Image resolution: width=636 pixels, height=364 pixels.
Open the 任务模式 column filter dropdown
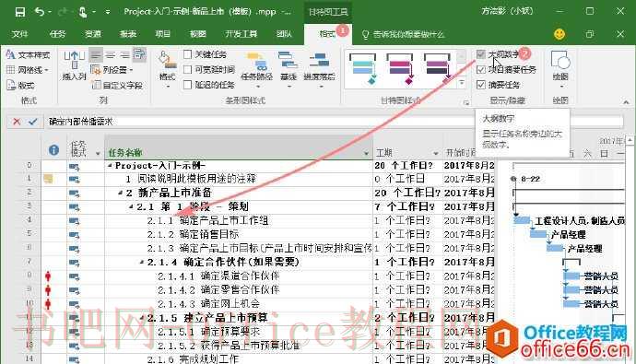(x=98, y=154)
